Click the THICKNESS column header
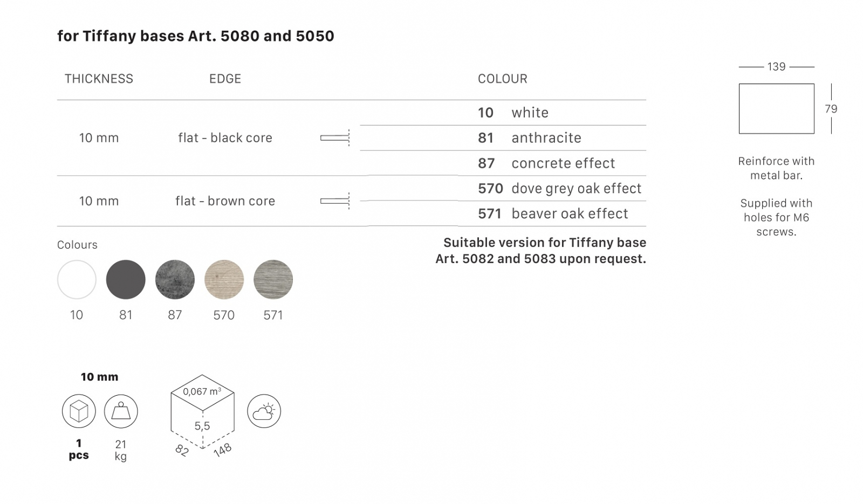The width and height of the screenshot is (863, 504). 99,79
